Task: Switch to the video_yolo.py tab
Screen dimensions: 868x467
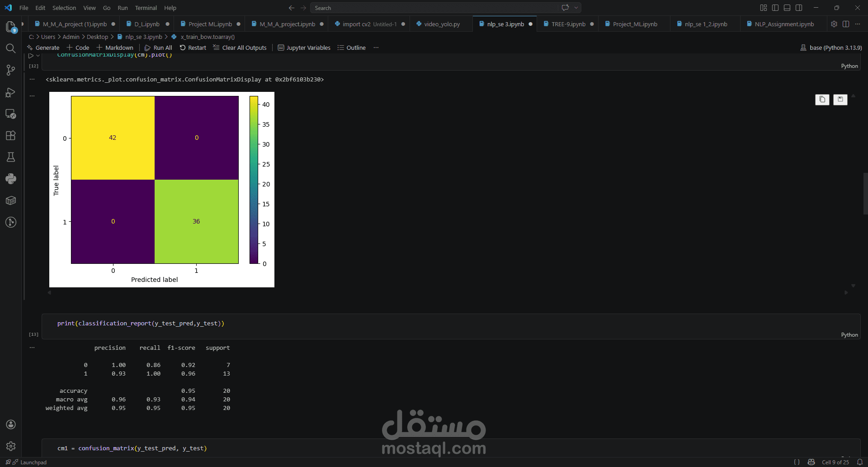Action: point(442,24)
